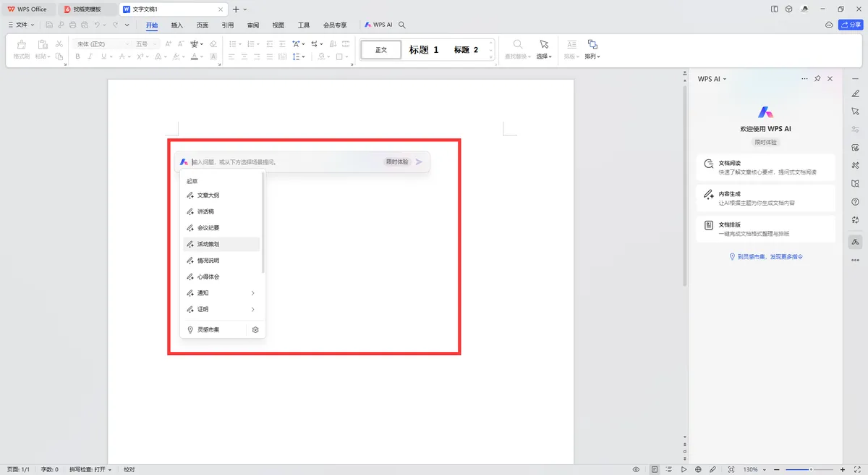Open the 到灵感市集 link in the AI panel
The image size is (868, 475).
(766, 257)
